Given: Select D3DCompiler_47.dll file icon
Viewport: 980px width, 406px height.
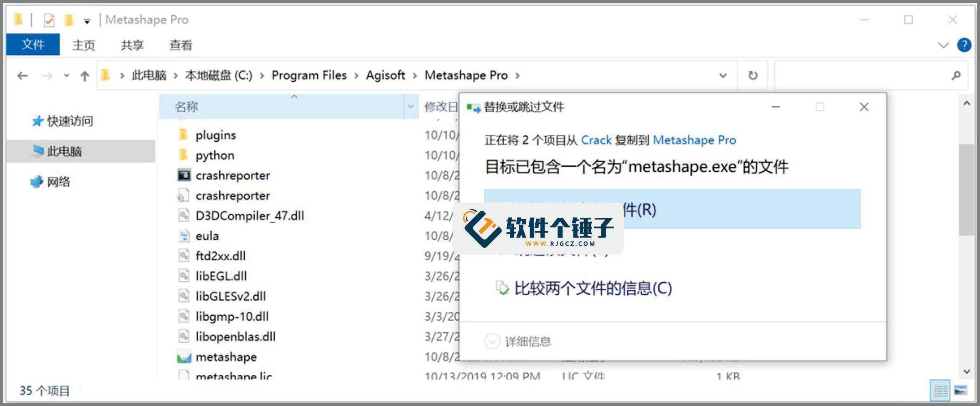Looking at the screenshot, I should click(183, 215).
